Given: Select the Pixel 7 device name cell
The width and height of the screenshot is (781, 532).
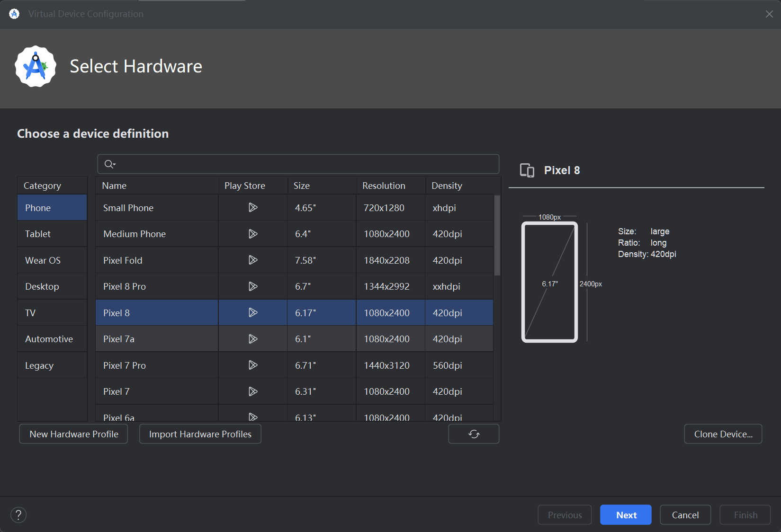Looking at the screenshot, I should pyautogui.click(x=157, y=391).
